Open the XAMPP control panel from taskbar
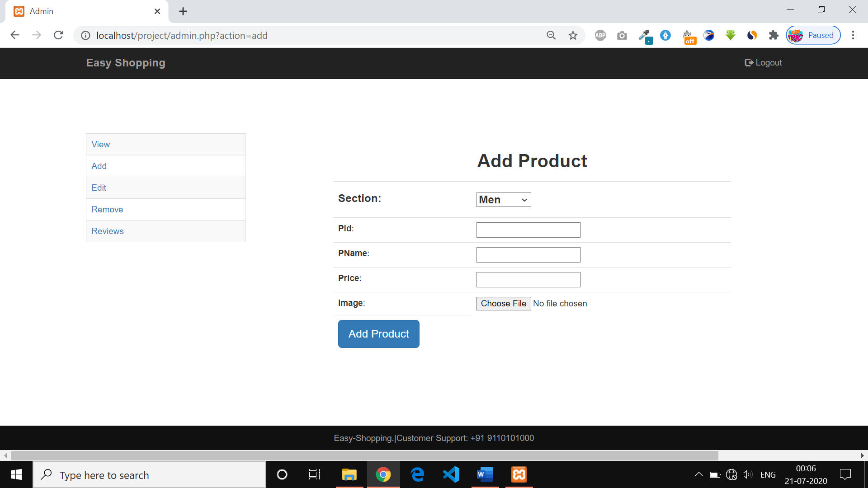This screenshot has width=868, height=488. (519, 474)
